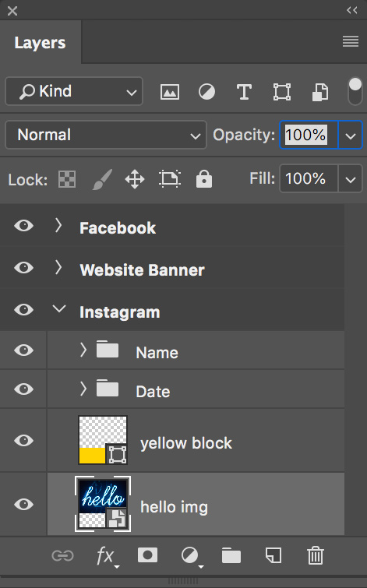Open the Layers panel hamburger menu

click(x=351, y=41)
